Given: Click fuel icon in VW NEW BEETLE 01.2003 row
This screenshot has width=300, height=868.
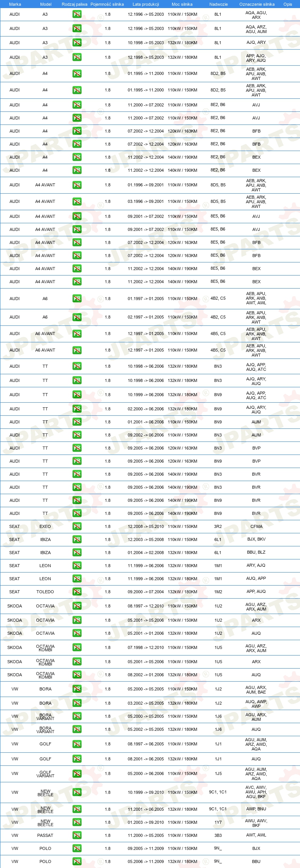Looking at the screenshot, I should [77, 822].
